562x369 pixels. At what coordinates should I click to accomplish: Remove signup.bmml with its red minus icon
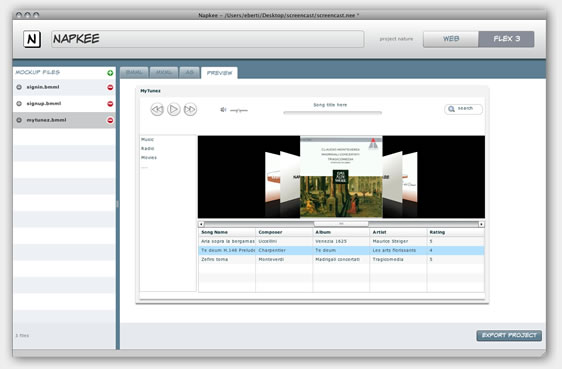point(110,104)
